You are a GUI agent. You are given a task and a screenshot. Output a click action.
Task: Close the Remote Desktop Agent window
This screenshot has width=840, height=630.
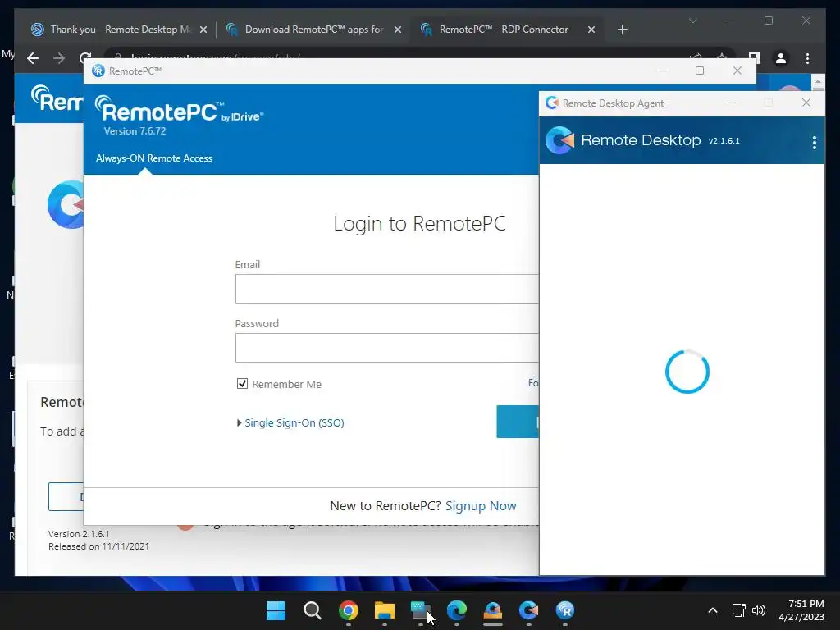click(x=806, y=103)
